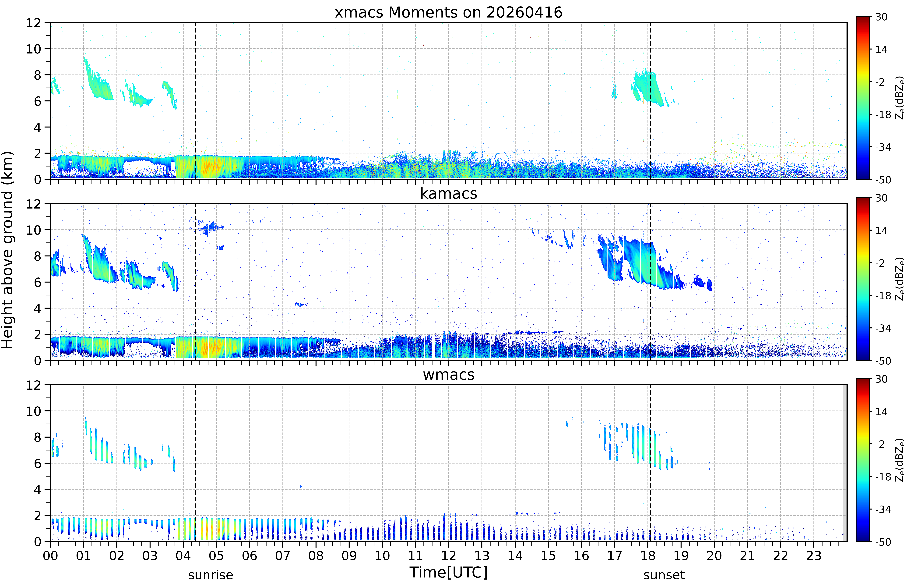Click the "sunset" label below the axis
The image size is (911, 588).
(664, 575)
